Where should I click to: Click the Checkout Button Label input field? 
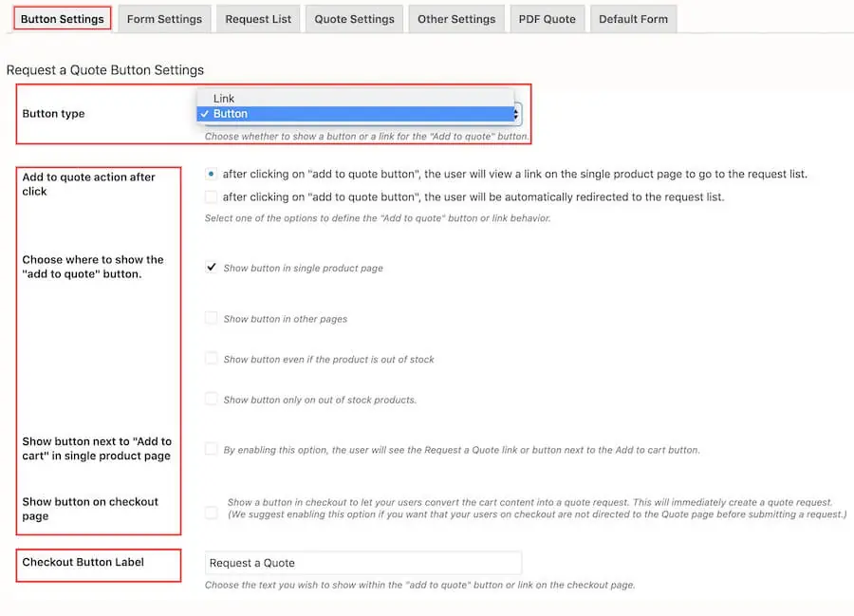[x=363, y=563]
